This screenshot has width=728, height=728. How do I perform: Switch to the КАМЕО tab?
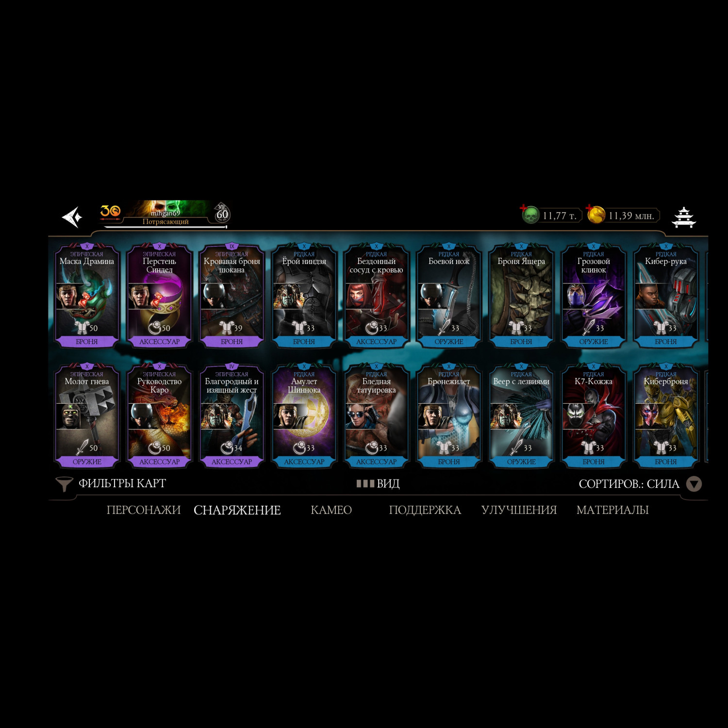[x=331, y=510]
